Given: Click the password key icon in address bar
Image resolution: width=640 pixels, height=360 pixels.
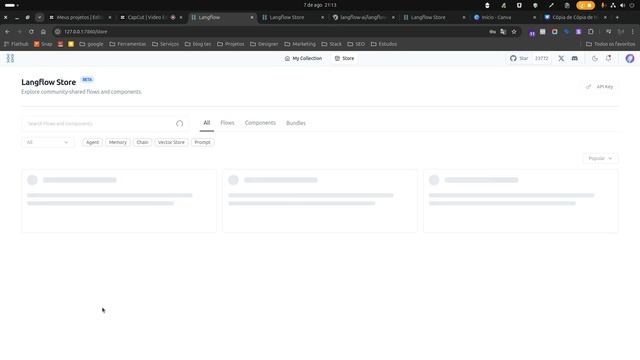Looking at the screenshot, I should (493, 31).
